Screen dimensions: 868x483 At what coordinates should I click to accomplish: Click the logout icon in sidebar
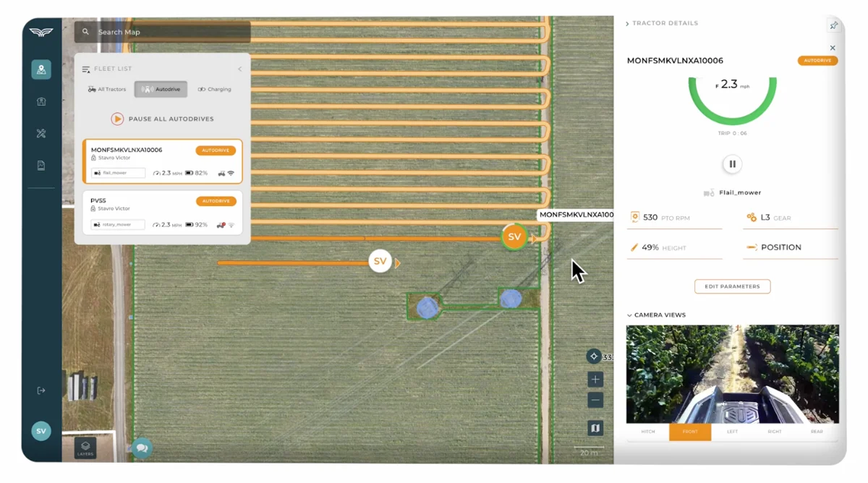(x=41, y=390)
